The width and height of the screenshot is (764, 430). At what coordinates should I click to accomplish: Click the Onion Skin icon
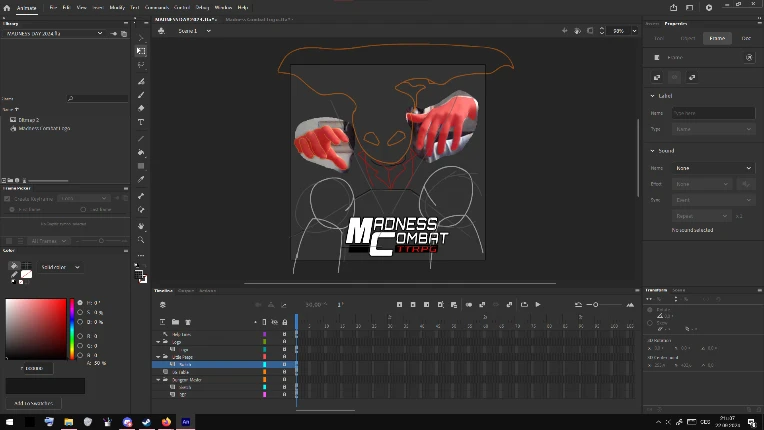(469, 304)
